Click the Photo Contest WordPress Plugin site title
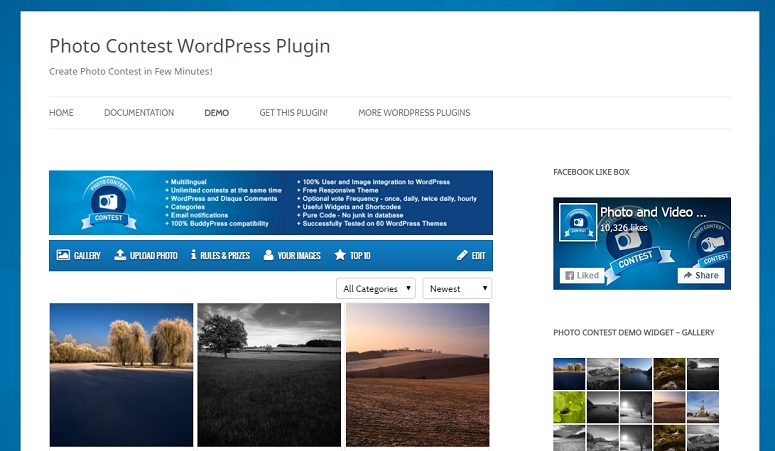 point(190,46)
